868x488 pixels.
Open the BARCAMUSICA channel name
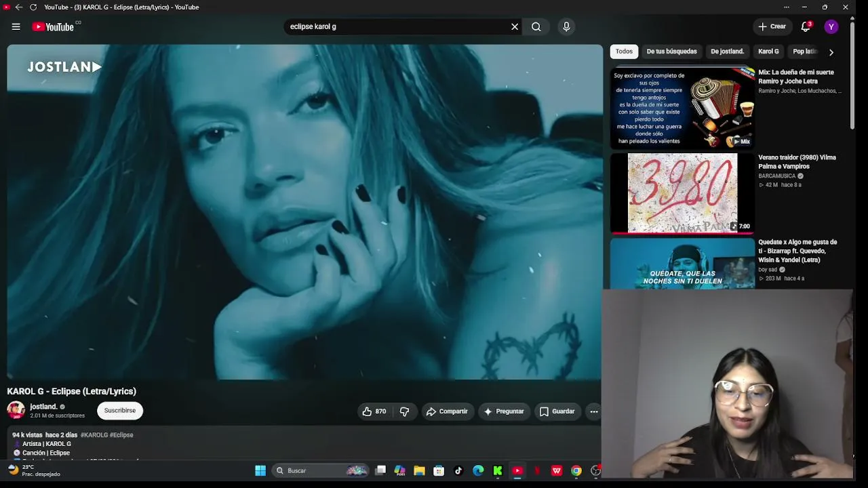776,176
